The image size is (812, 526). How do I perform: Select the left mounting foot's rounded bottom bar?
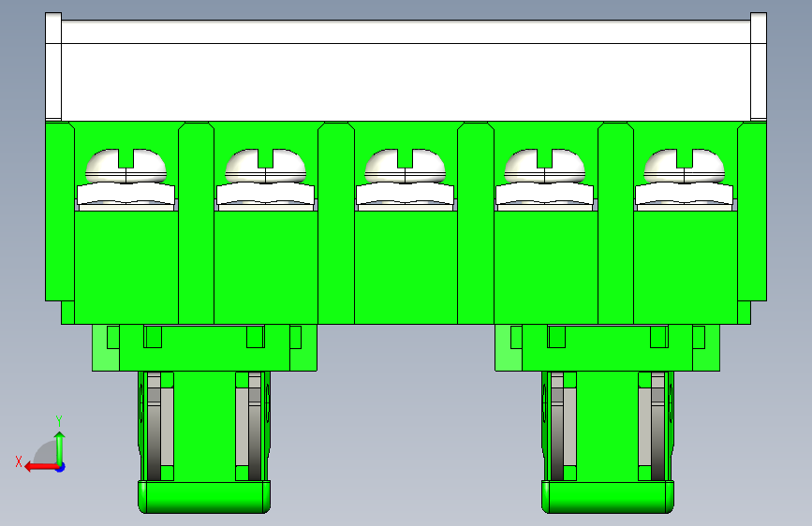pyautogui.click(x=204, y=497)
